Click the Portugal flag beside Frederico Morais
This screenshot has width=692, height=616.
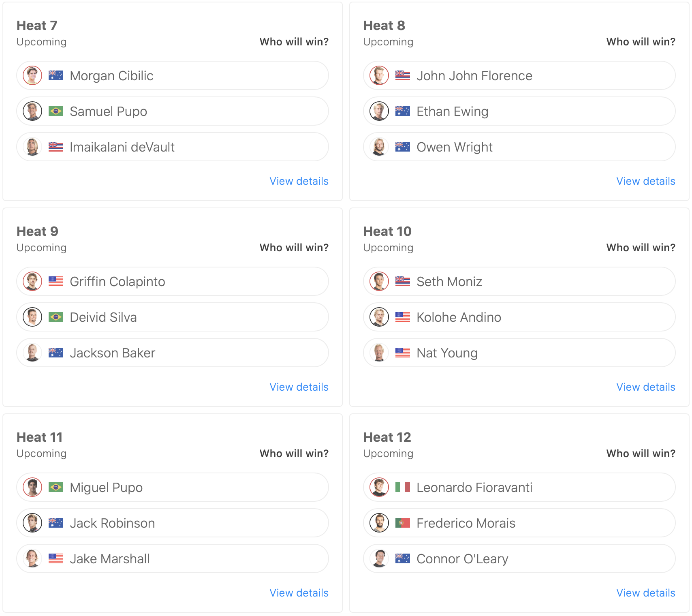(x=403, y=523)
